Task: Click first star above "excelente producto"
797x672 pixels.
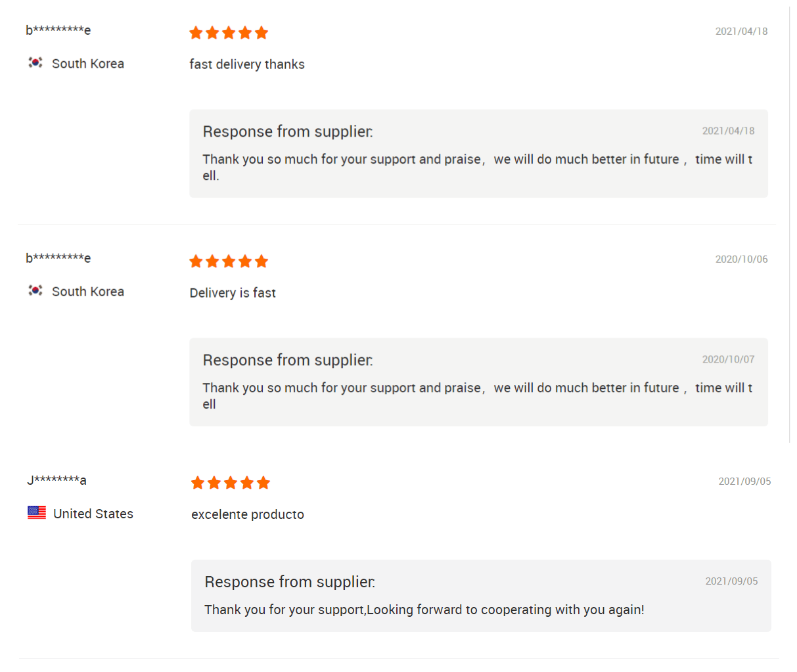Action: tap(198, 483)
